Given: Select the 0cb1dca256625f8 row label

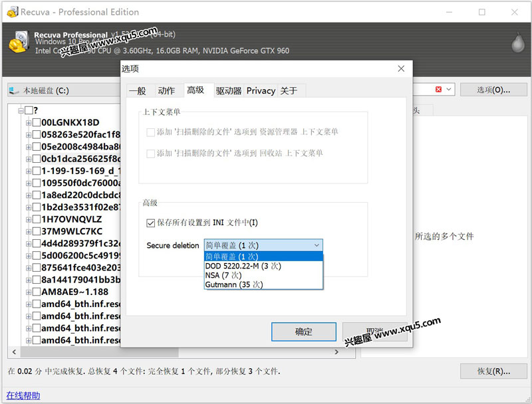Looking at the screenshot, I should pos(81,159).
